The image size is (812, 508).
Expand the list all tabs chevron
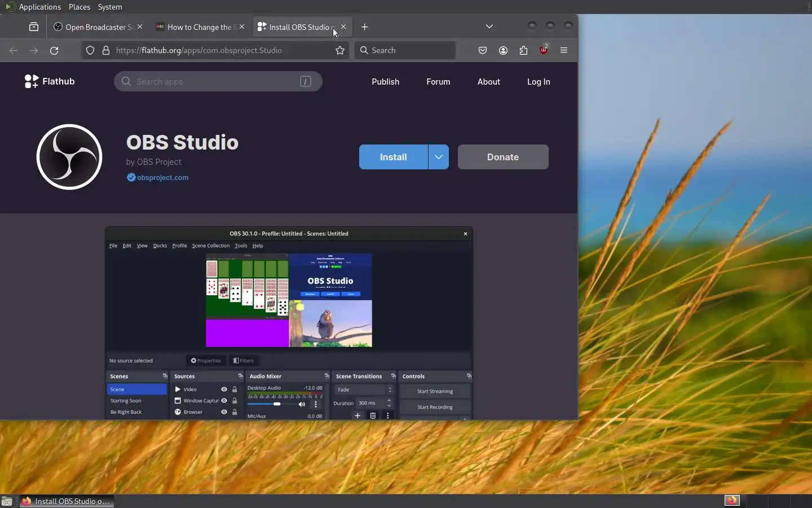coord(489,27)
